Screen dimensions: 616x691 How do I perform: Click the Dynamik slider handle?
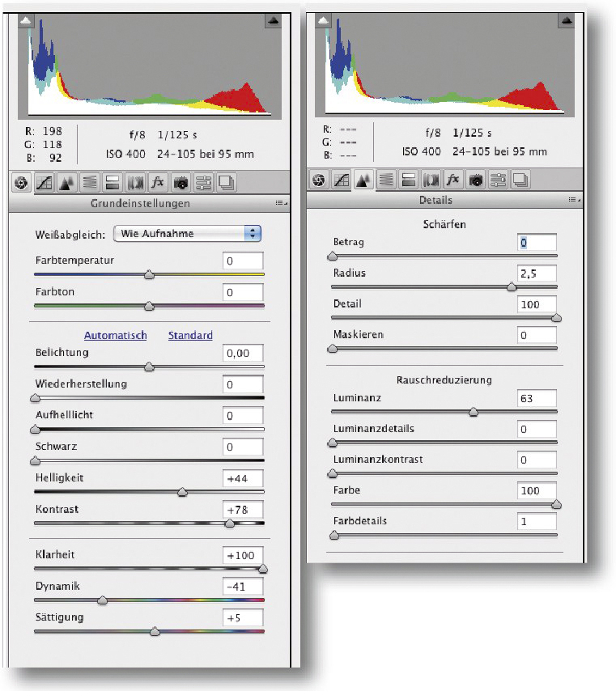coord(102,600)
